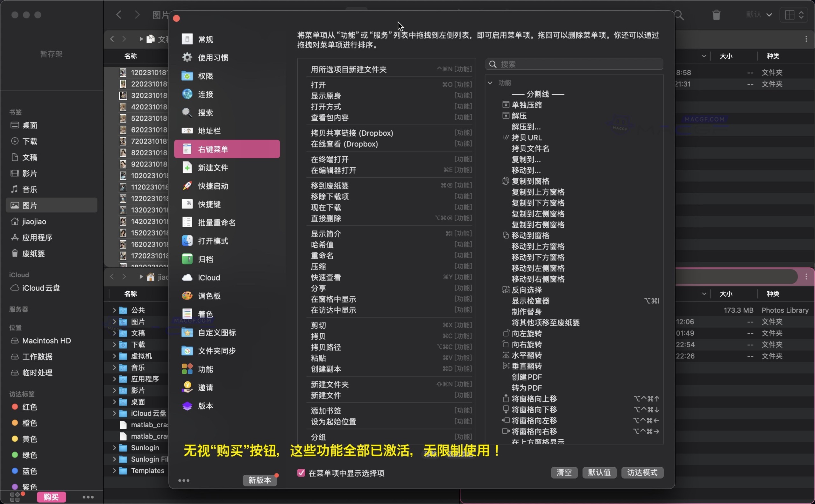Uncheck 在菜单栏中显示选择项
The height and width of the screenshot is (504, 815).
[x=301, y=473]
